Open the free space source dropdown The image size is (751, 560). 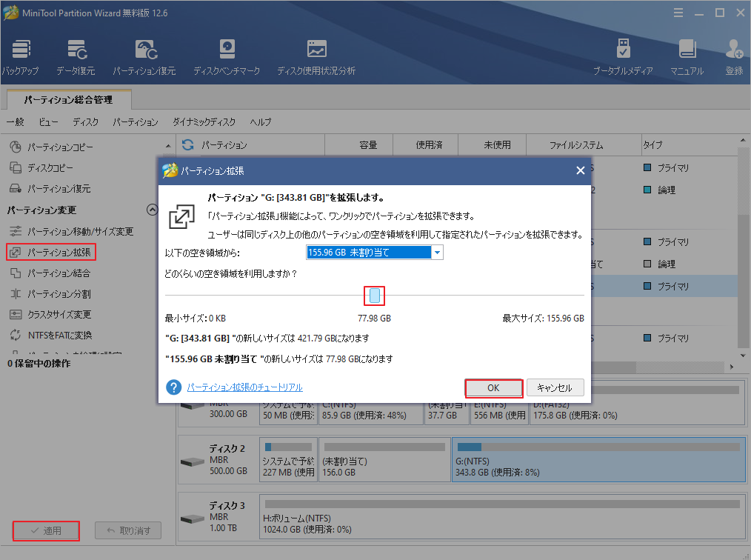pyautogui.click(x=436, y=252)
